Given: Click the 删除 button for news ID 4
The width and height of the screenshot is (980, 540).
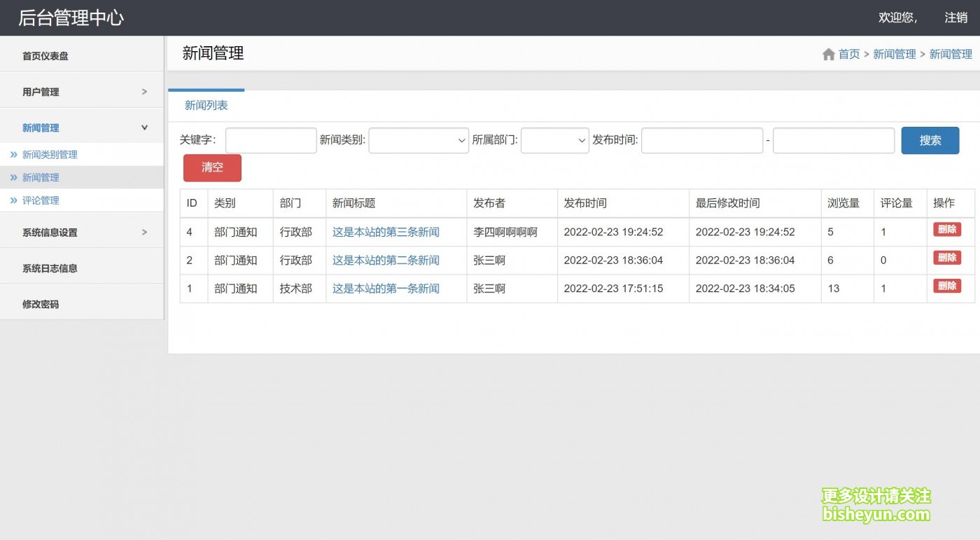Looking at the screenshot, I should 947,229.
